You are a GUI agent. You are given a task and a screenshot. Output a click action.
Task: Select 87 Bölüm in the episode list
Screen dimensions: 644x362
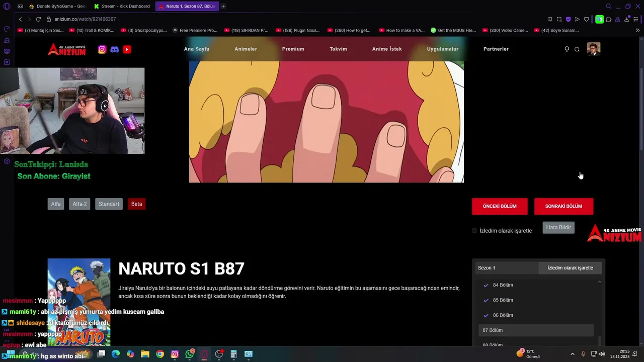pos(536,330)
